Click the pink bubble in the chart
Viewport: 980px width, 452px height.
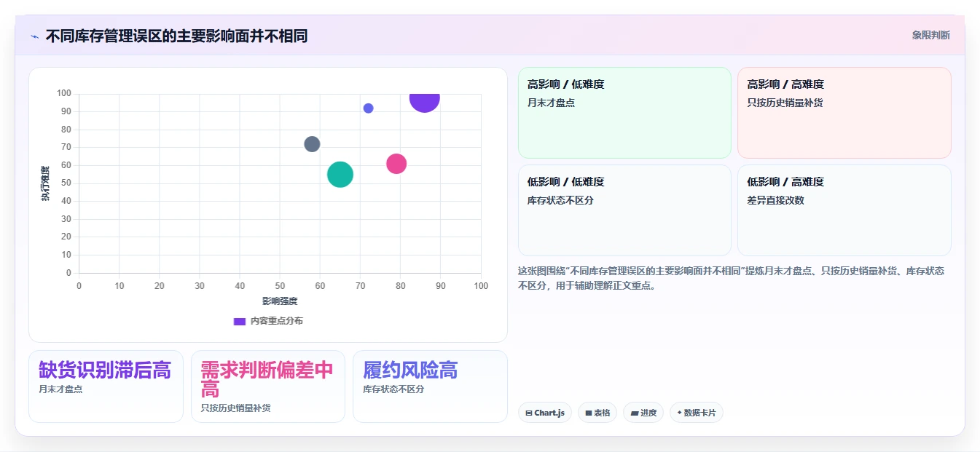396,164
